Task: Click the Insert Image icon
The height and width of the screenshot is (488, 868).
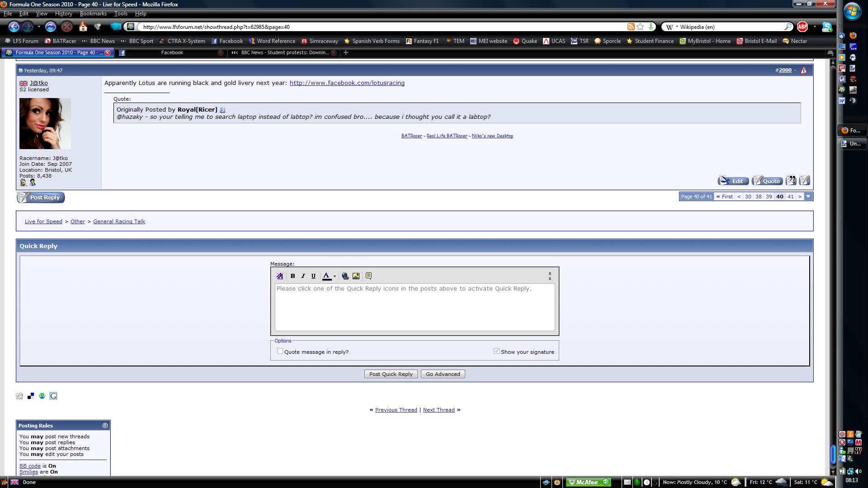Action: pos(356,276)
